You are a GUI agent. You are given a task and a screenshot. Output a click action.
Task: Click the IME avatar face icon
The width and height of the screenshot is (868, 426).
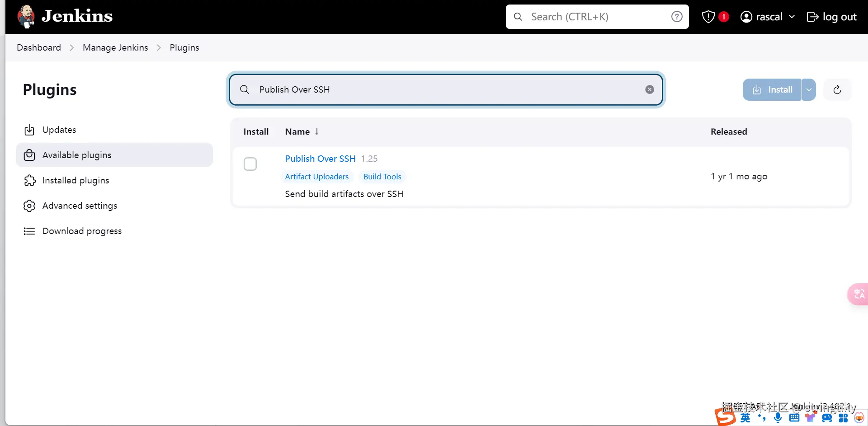[859, 418]
